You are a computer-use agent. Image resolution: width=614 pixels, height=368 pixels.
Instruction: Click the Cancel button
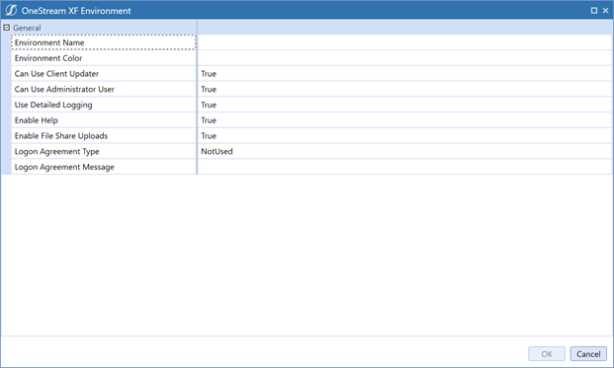(x=588, y=354)
